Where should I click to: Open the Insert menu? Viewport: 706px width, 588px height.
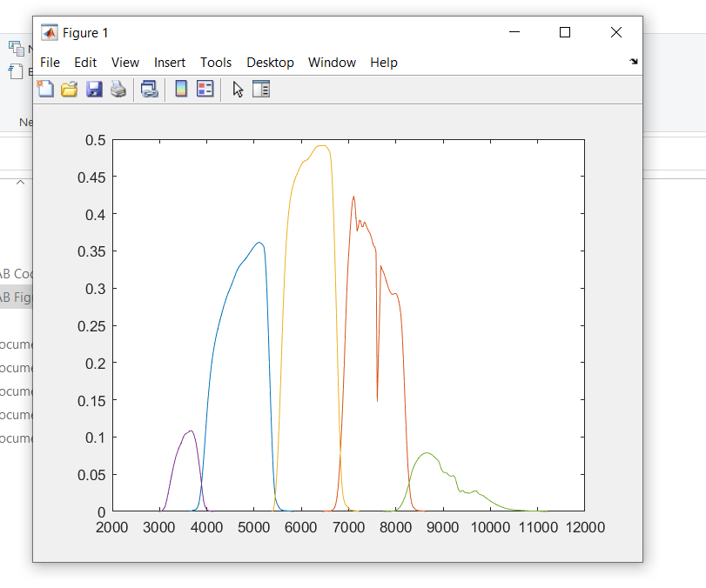(169, 62)
